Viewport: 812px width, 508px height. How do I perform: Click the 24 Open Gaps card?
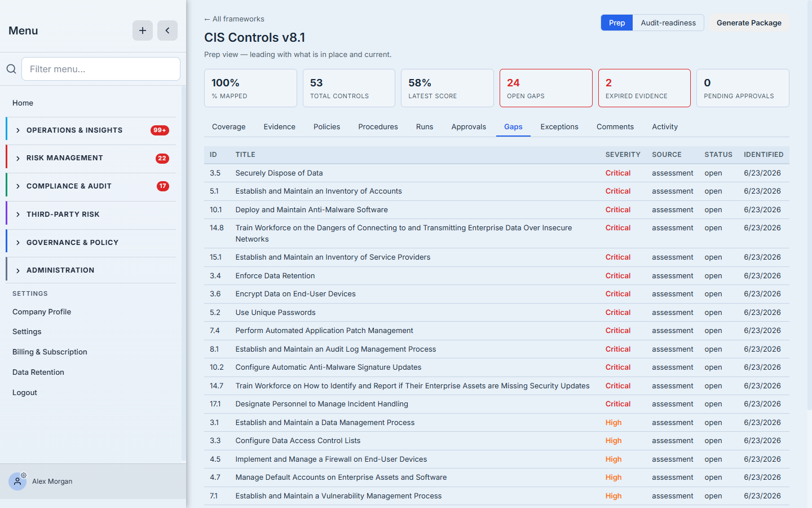click(546, 88)
